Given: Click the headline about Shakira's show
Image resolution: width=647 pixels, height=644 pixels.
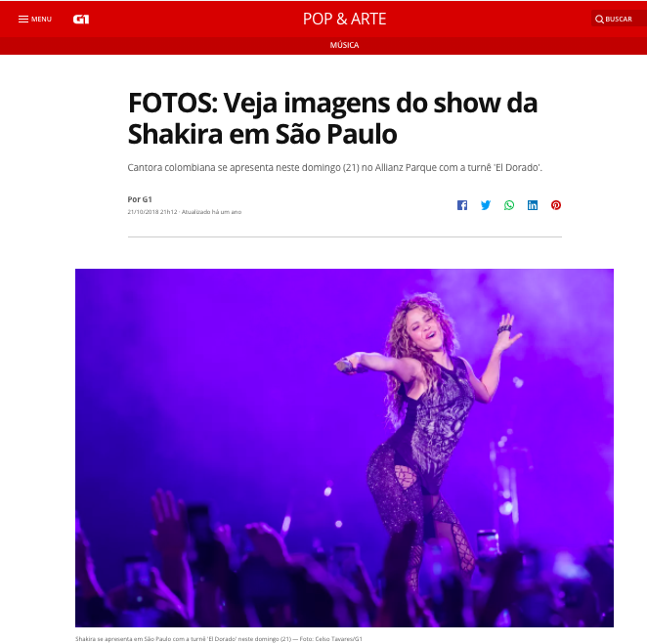Looking at the screenshot, I should [332, 118].
